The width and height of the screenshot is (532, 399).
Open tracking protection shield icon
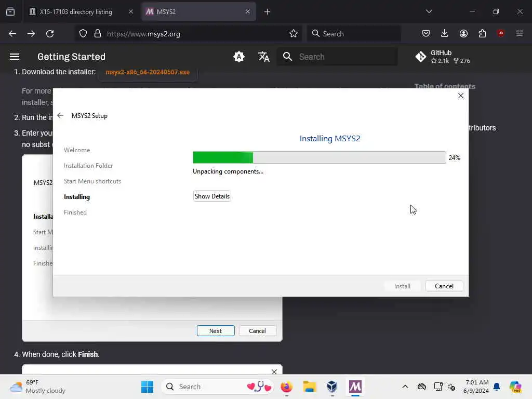[83, 34]
